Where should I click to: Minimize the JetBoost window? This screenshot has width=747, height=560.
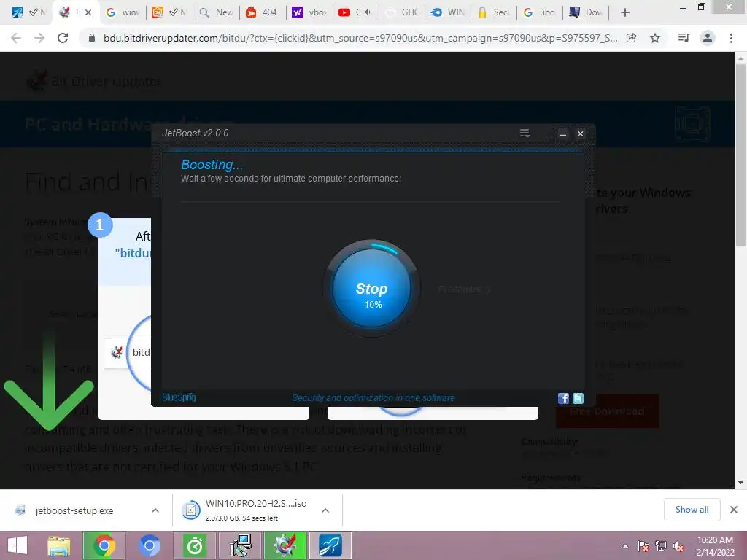pos(562,134)
